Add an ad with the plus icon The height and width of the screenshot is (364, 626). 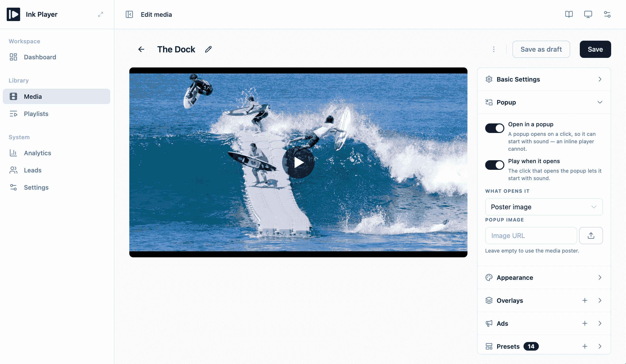[585, 323]
